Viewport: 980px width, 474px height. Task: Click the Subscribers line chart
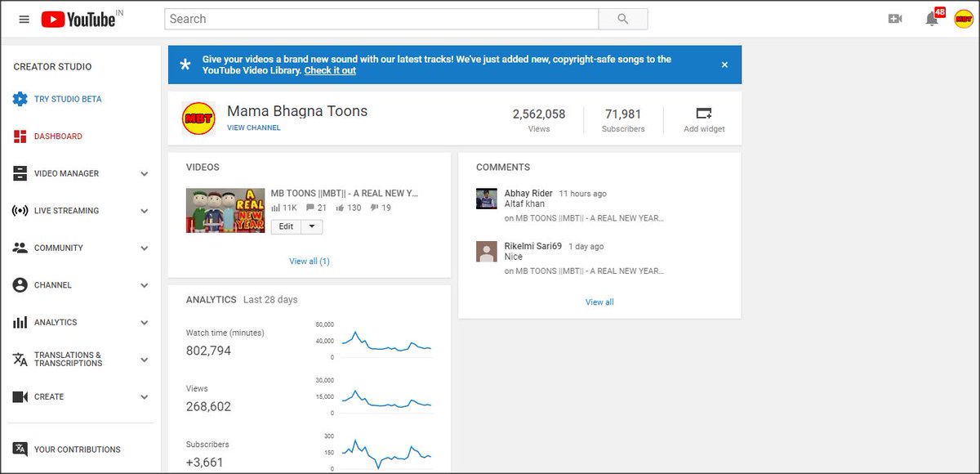385,453
